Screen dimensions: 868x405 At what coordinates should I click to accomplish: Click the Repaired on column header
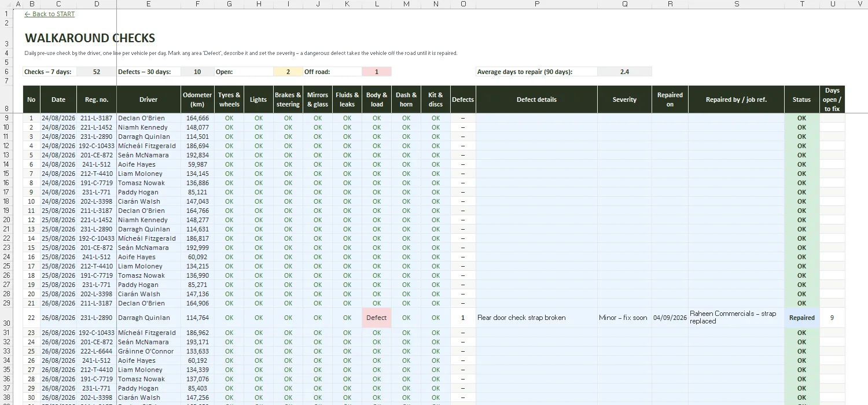pos(670,100)
